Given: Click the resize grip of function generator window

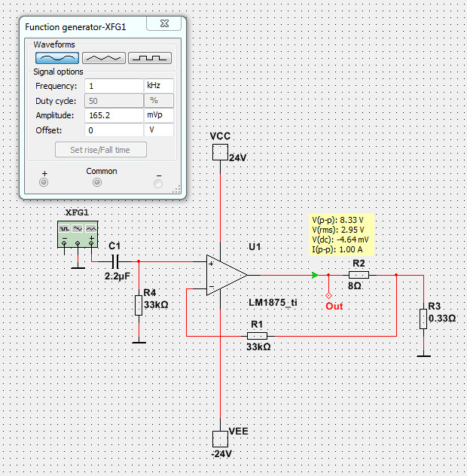Looking at the screenshot, I should [x=176, y=189].
